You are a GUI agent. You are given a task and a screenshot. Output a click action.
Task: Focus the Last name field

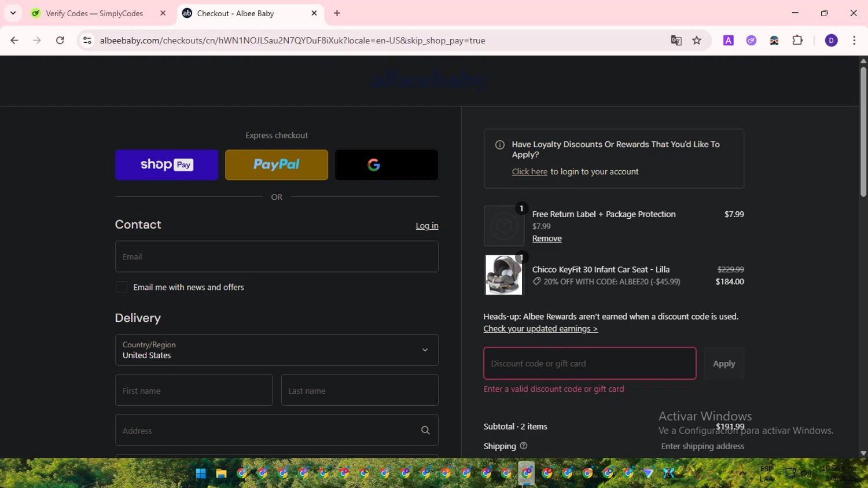point(360,390)
